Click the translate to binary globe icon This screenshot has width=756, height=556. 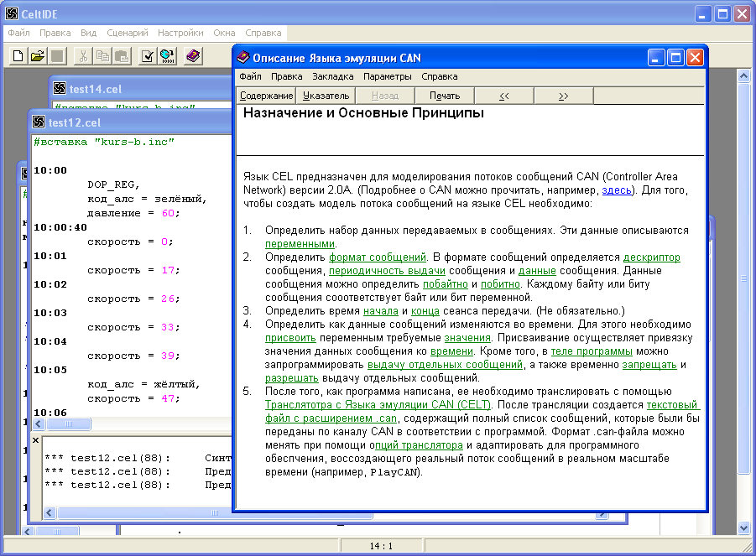click(x=167, y=56)
